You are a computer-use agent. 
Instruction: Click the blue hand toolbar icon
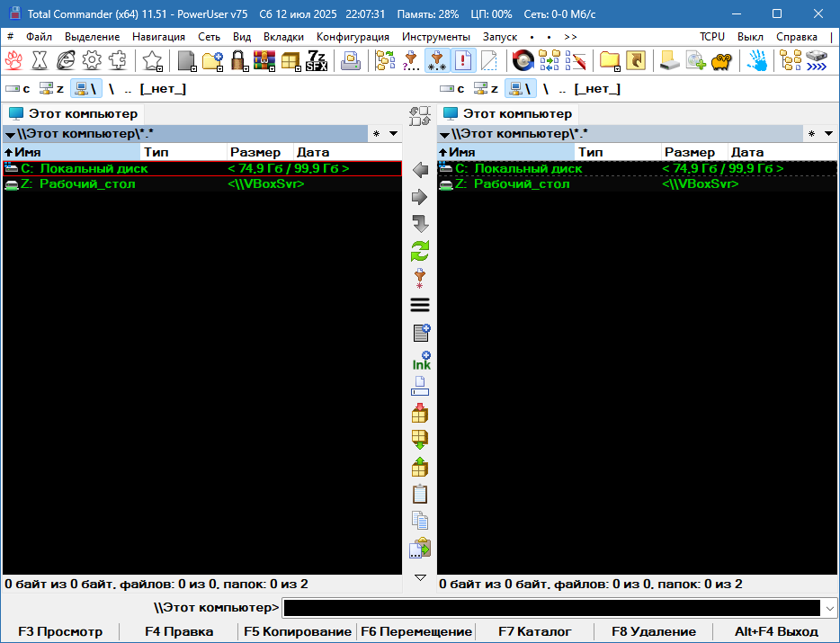point(756,60)
